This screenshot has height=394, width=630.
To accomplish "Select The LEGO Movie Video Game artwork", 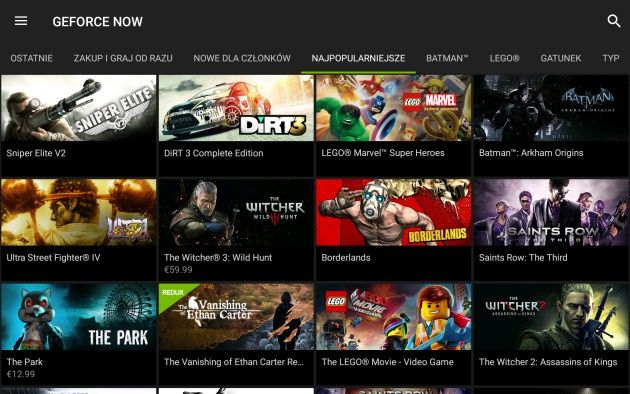I will [x=394, y=317].
